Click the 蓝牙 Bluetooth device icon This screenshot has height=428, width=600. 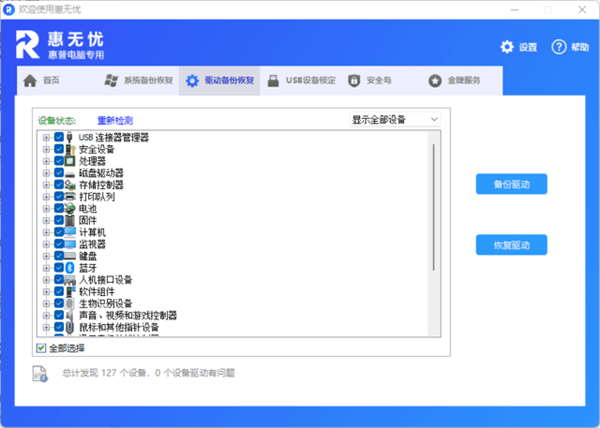coord(70,267)
